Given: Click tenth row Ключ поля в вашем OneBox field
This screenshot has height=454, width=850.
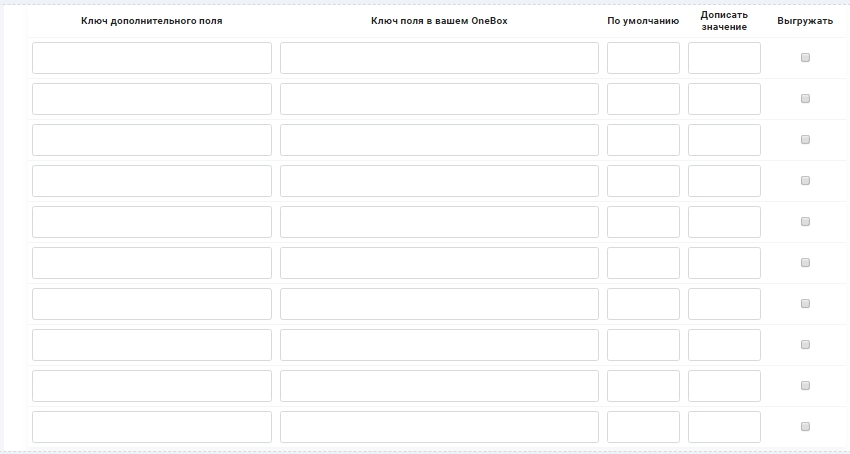Looking at the screenshot, I should pos(439,426).
